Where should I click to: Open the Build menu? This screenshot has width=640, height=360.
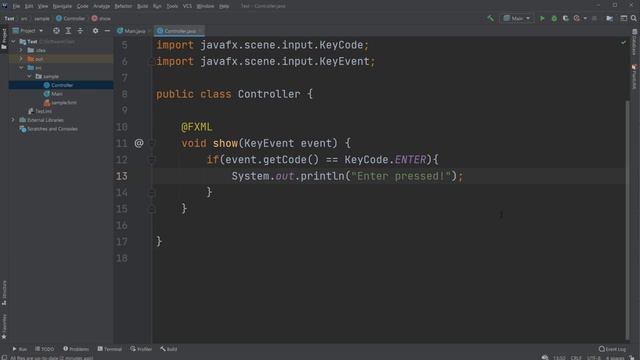(142, 6)
